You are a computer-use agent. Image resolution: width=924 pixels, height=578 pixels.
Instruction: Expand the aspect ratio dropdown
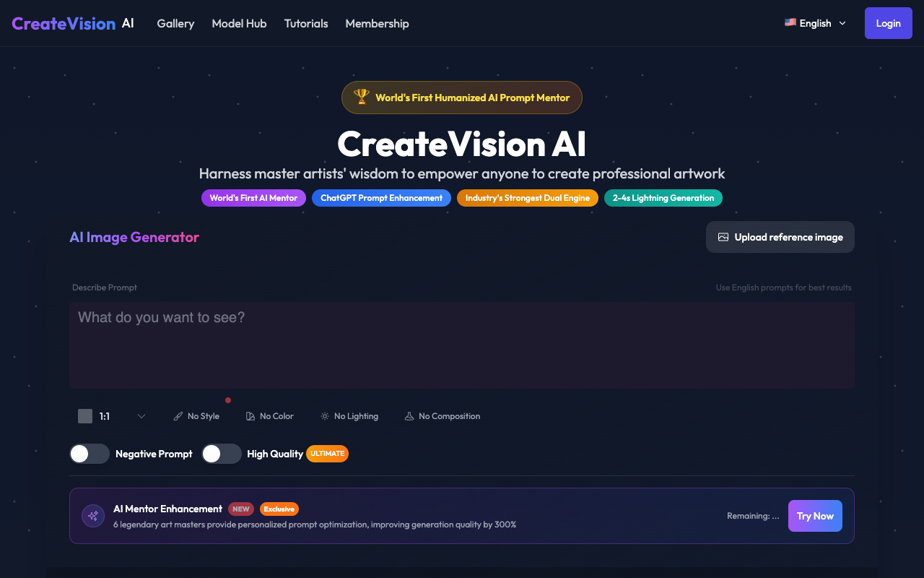tap(141, 416)
